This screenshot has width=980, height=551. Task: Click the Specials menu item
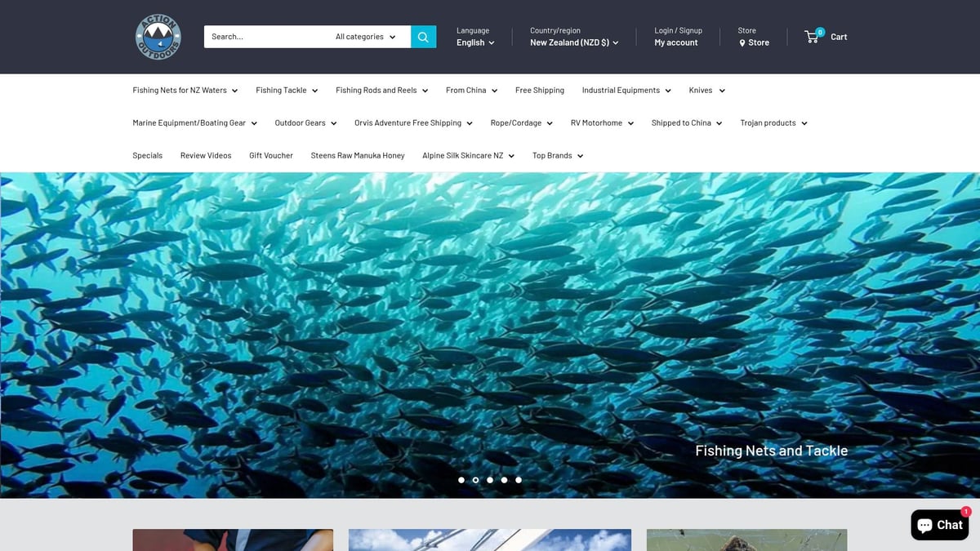pyautogui.click(x=147, y=155)
